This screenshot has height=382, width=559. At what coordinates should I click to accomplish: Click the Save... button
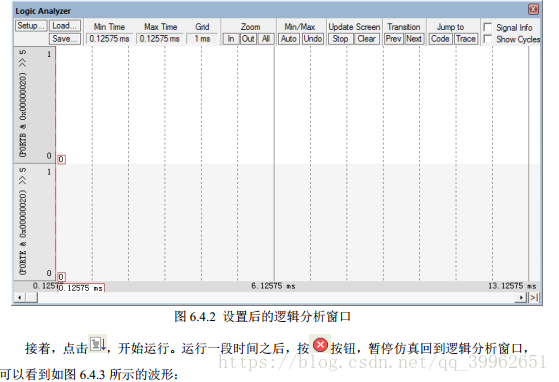point(65,38)
